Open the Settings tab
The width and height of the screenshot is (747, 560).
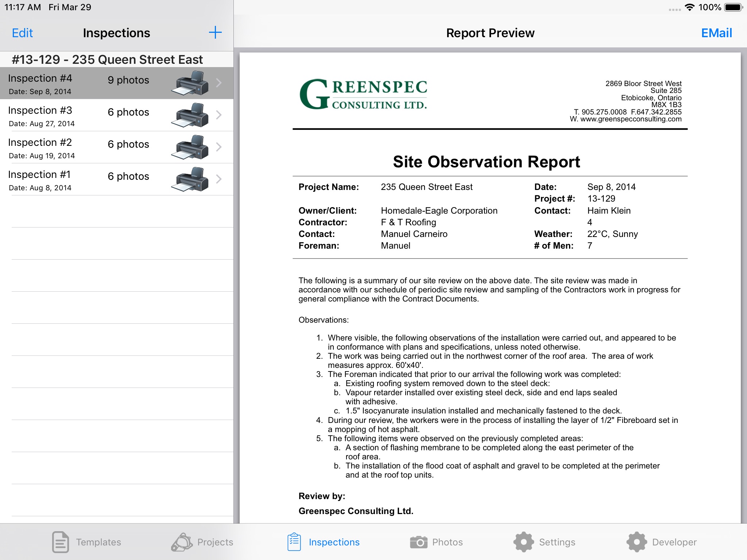point(544,542)
